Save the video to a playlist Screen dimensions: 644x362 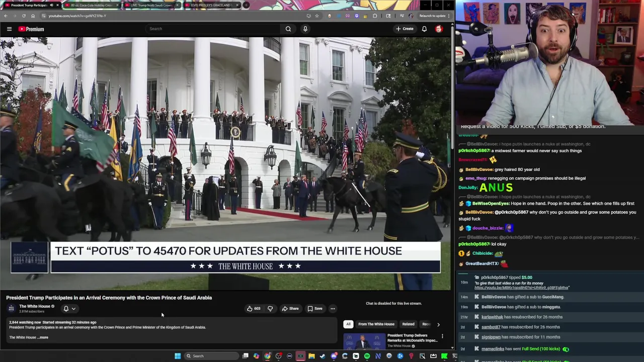pyautogui.click(x=315, y=309)
